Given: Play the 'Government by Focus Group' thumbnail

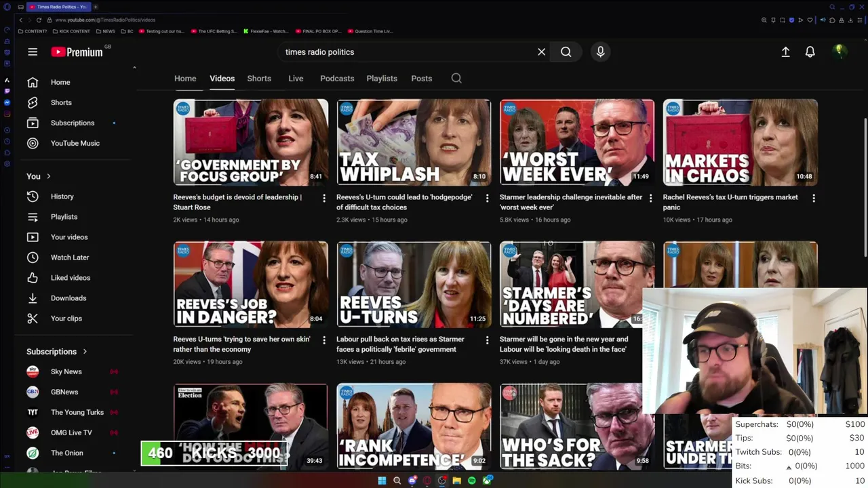Looking at the screenshot, I should pos(250,142).
